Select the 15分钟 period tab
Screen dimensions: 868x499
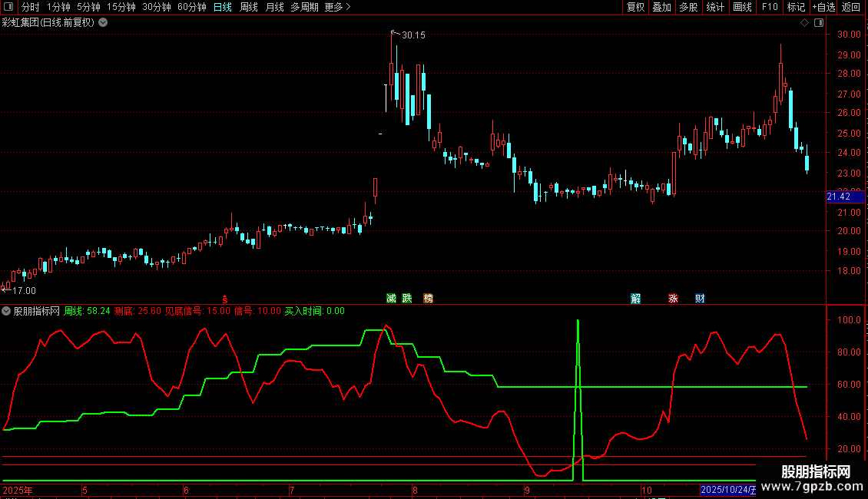coord(121,7)
